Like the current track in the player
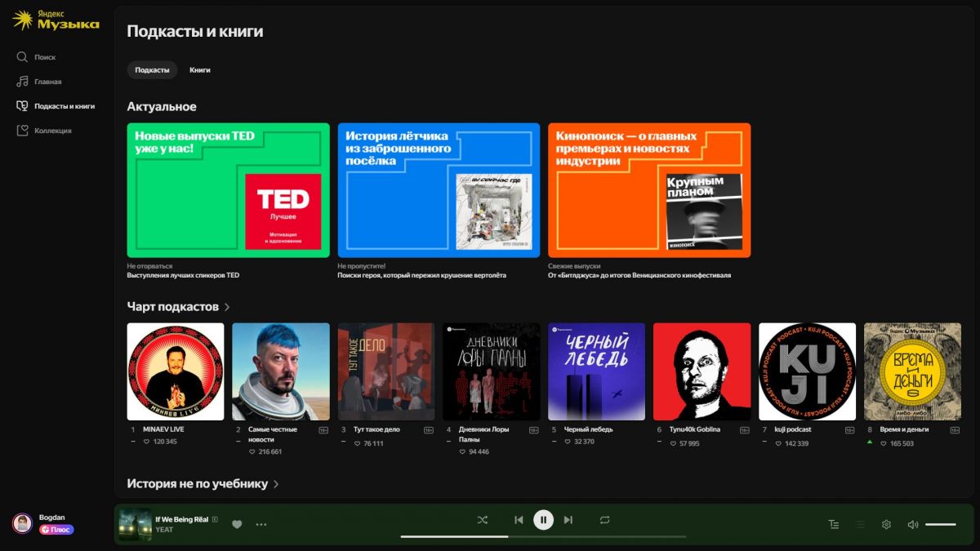This screenshot has width=980, height=551. click(x=237, y=524)
